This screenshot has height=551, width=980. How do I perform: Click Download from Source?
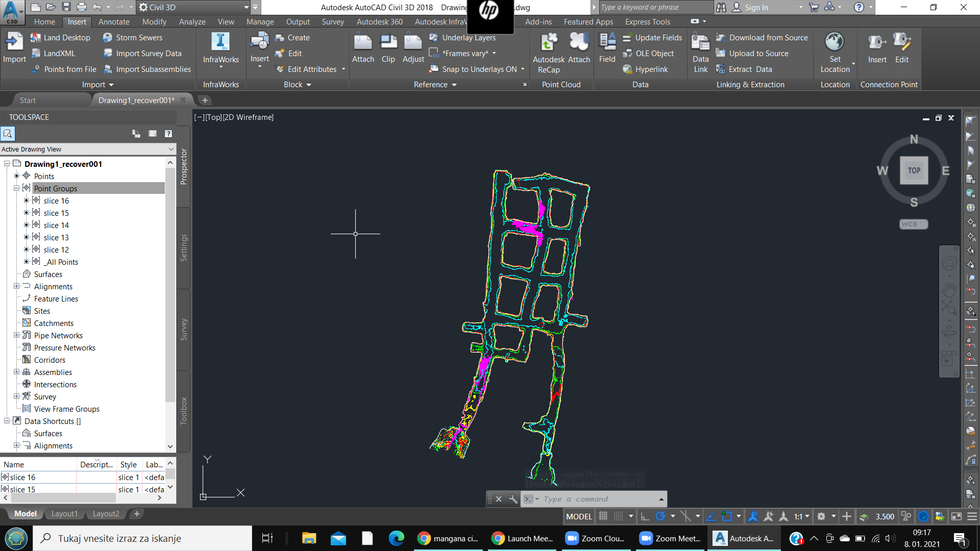tap(762, 38)
